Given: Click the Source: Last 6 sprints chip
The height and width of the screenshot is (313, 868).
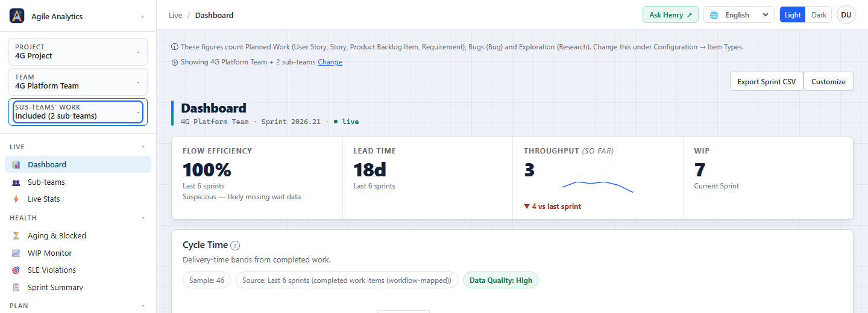Looking at the screenshot, I should [x=347, y=280].
